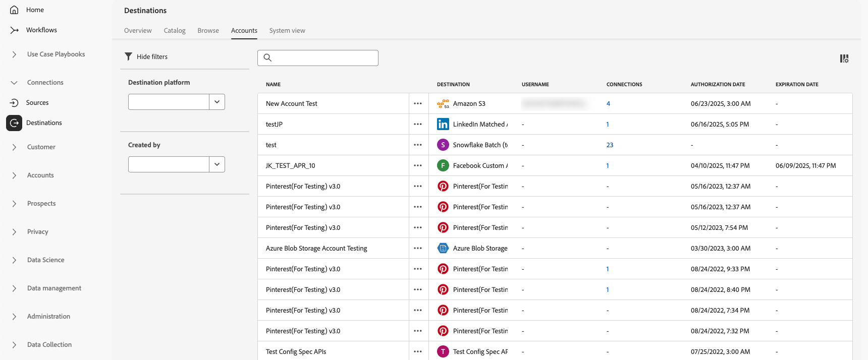Click the accounts search input field
The image size is (868, 360).
318,58
